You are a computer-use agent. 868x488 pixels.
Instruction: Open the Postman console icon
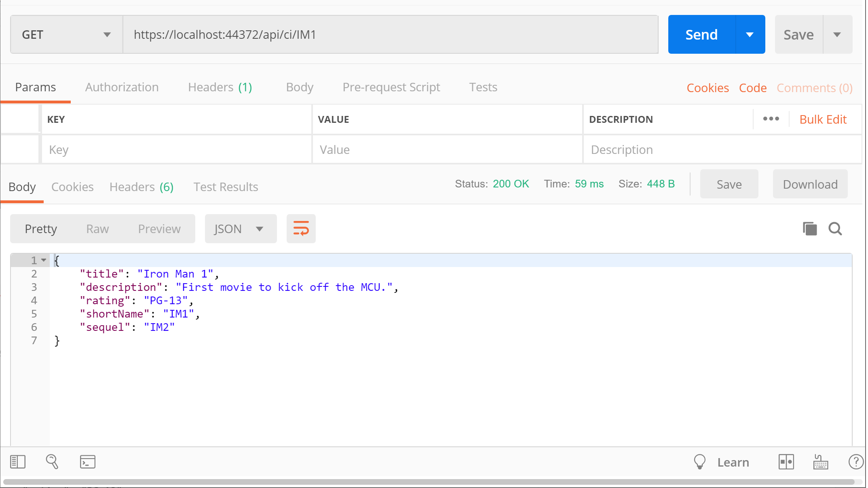pos(88,462)
